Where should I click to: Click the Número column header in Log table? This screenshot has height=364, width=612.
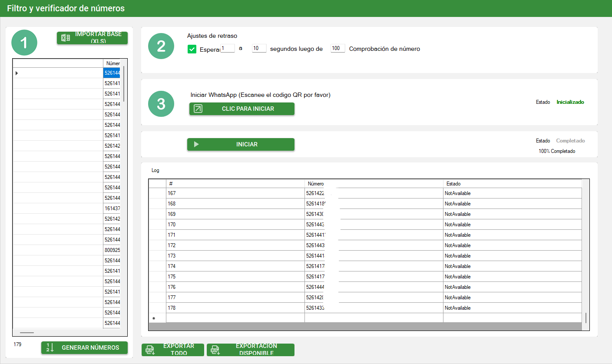tap(374, 184)
